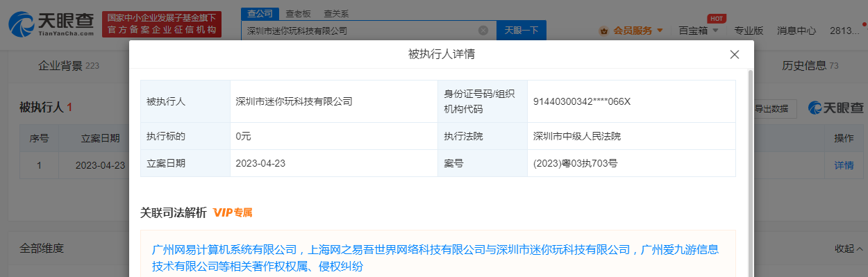This screenshot has height=277, width=868.
Task: Click the 天眼一下 search button
Action: coord(521,31)
